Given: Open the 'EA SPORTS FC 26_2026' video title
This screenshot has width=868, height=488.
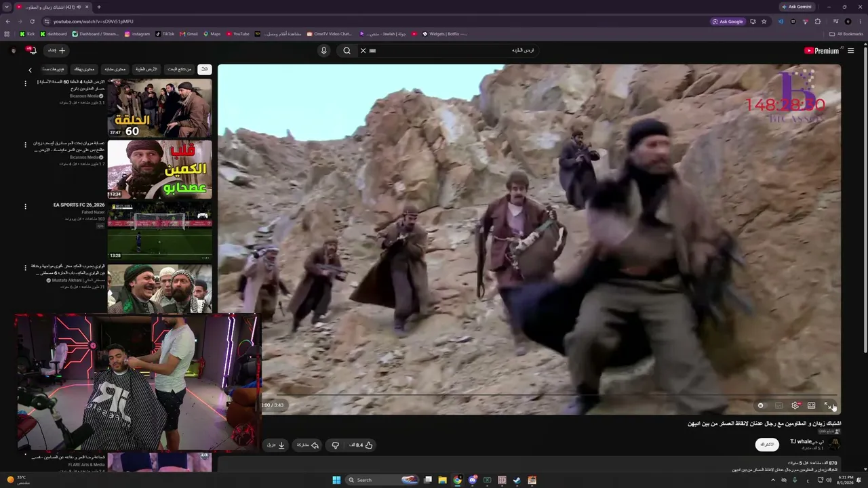Looking at the screenshot, I should pyautogui.click(x=79, y=205).
